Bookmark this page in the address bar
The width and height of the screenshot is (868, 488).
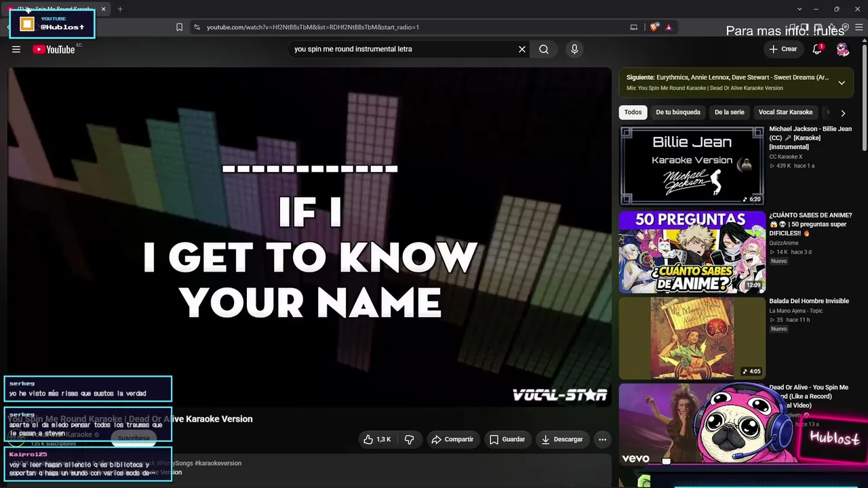[x=179, y=27]
